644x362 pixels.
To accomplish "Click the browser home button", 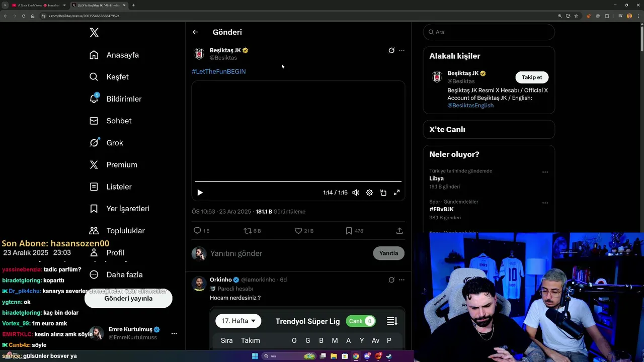I will coord(33,16).
